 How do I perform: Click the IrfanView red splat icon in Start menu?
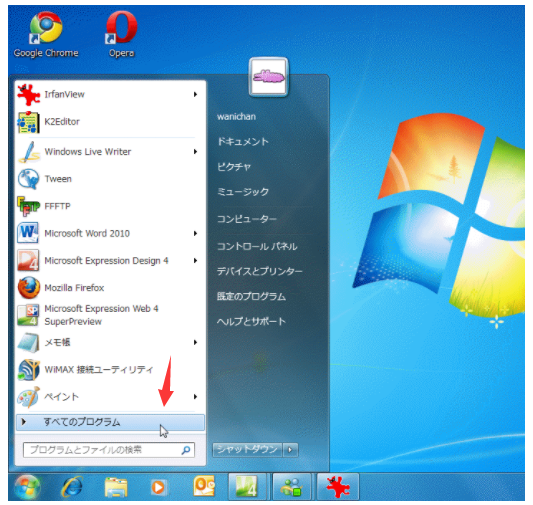click(x=29, y=94)
